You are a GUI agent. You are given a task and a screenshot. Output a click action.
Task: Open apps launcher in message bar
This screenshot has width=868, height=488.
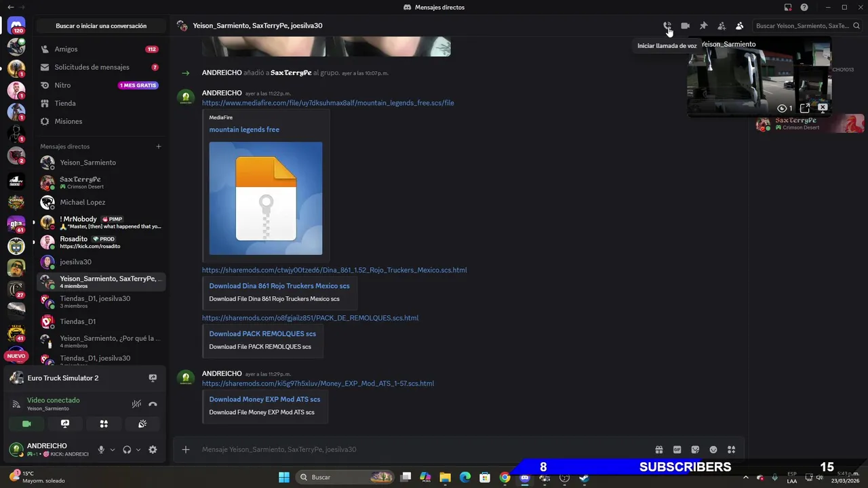pyautogui.click(x=731, y=449)
